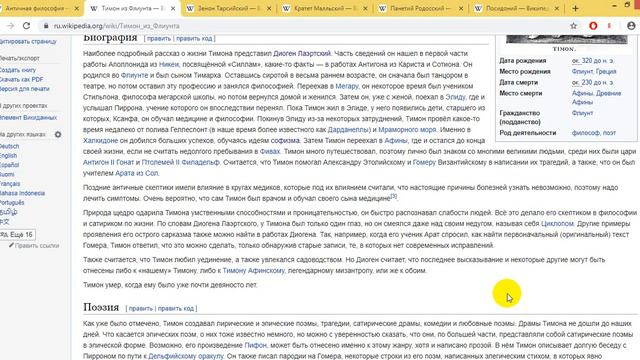Click sidebar 'Версия для печати' link
Screen dimensions: 640x360
(24, 89)
